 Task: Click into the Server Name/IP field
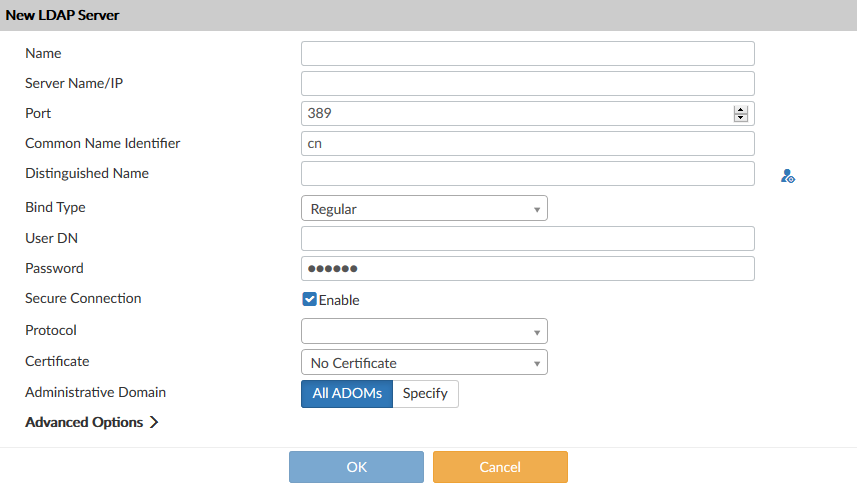527,83
